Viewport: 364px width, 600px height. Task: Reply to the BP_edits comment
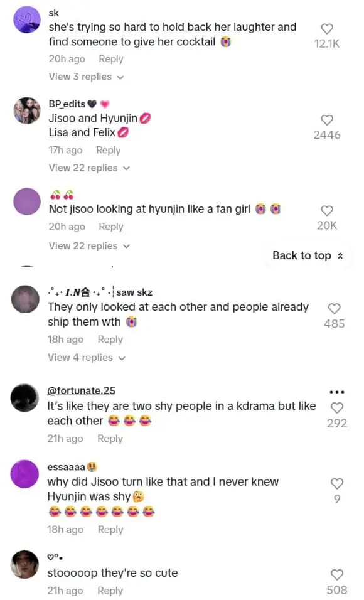109,151
